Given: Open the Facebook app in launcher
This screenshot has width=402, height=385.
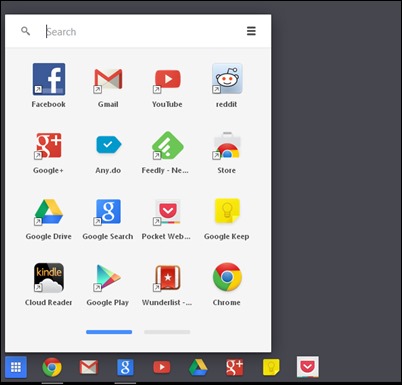Looking at the screenshot, I should click(49, 79).
